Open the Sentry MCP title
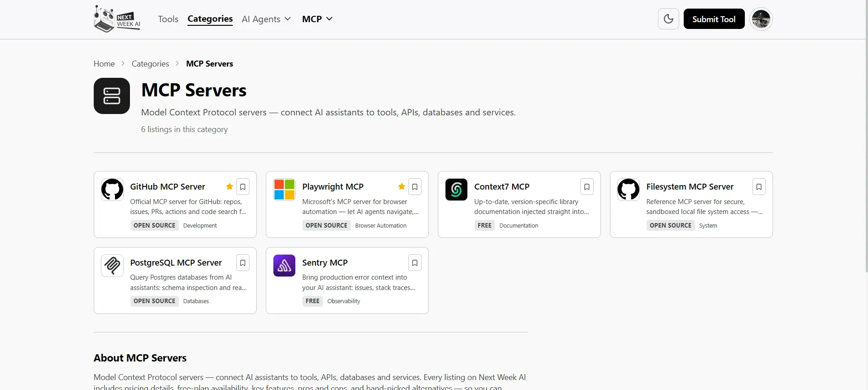 coord(325,263)
